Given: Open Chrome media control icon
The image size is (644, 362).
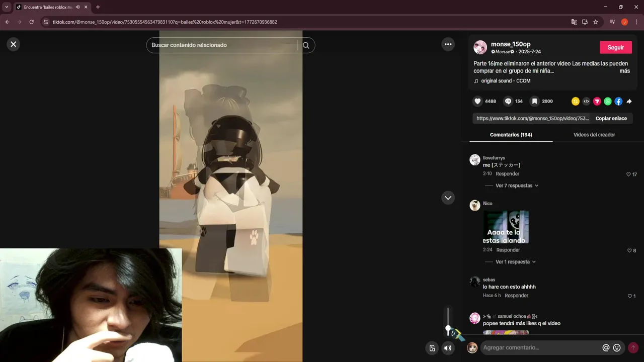Looking at the screenshot, I should click(x=612, y=22).
